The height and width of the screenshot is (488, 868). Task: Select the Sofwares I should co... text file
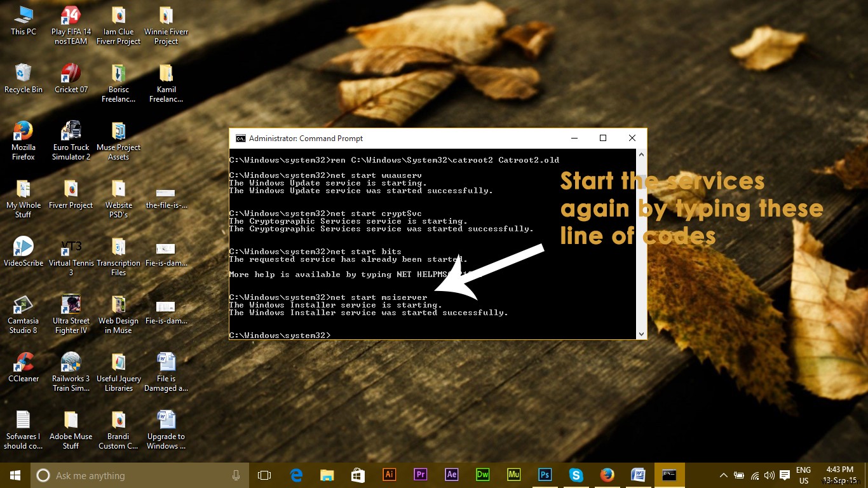[24, 430]
